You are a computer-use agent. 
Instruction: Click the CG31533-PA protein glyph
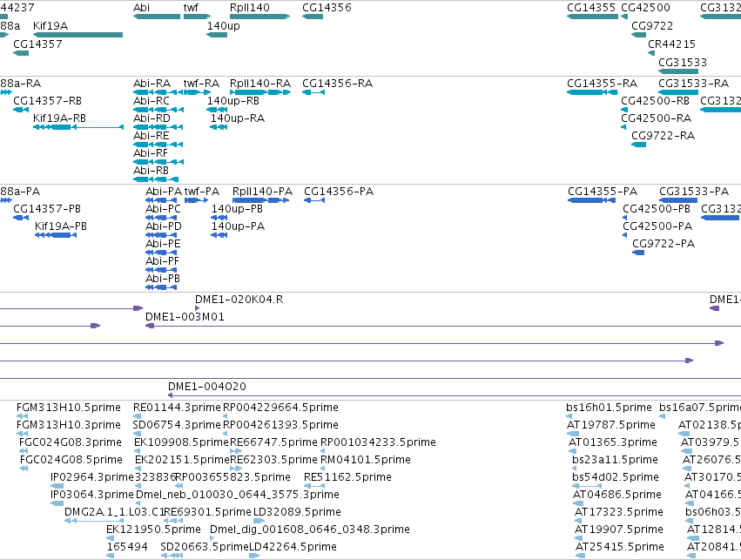[678, 200]
